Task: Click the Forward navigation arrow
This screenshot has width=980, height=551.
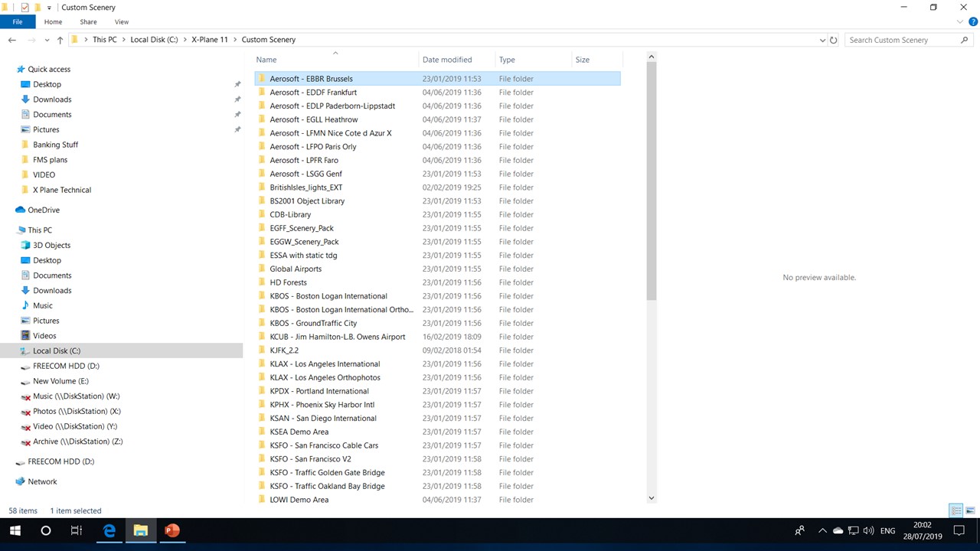Action: pos(31,40)
